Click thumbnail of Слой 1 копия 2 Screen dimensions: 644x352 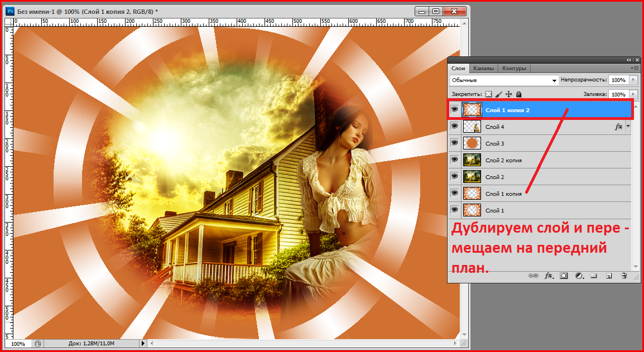[472, 110]
